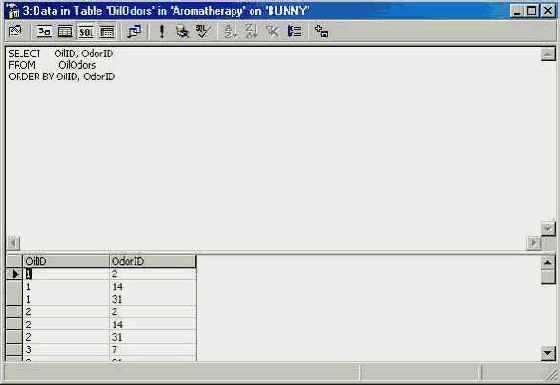Click the OilID column header

(x=66, y=261)
